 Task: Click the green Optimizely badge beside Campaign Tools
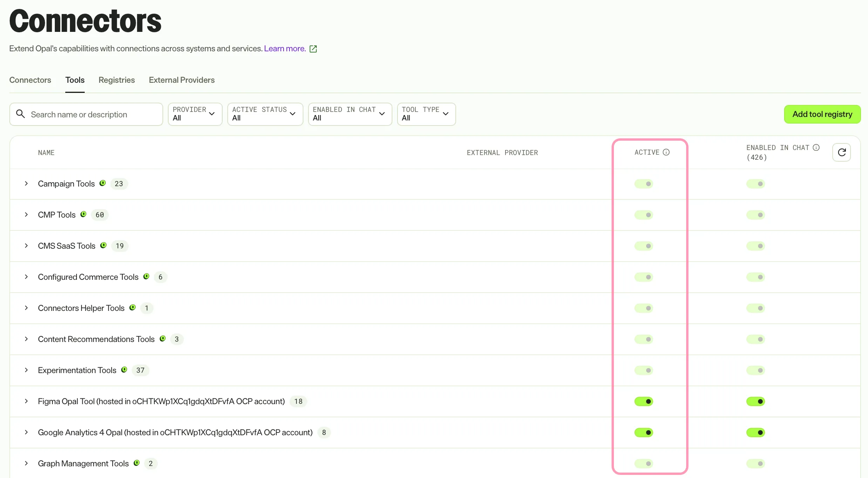103,183
